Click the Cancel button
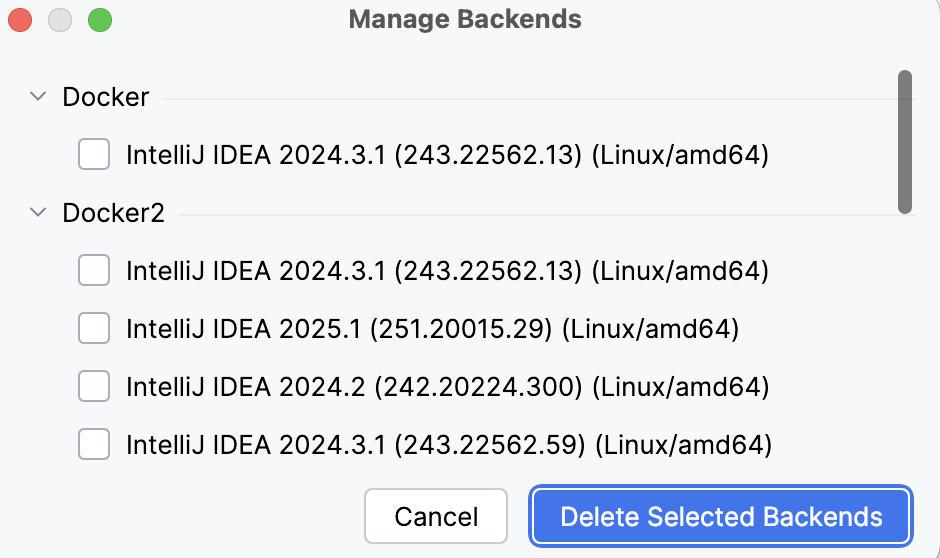The width and height of the screenshot is (940, 558). pyautogui.click(x=436, y=517)
